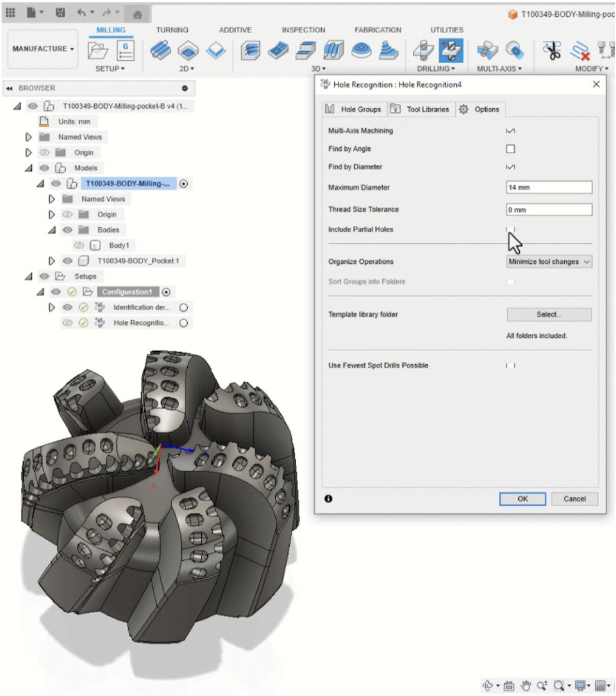Select the Face milling tool
Screen dimensions: 616x696
[215, 51]
